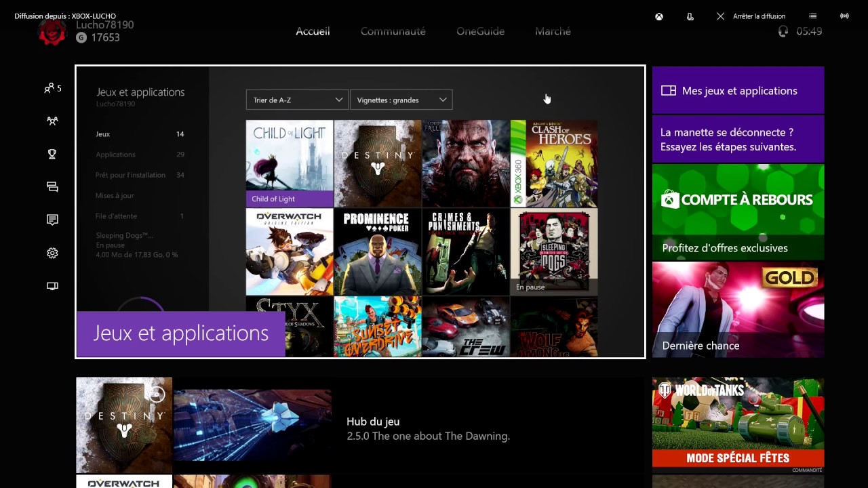868x488 pixels.
Task: Select the paused Sleeping Dogs tile
Action: click(x=554, y=251)
